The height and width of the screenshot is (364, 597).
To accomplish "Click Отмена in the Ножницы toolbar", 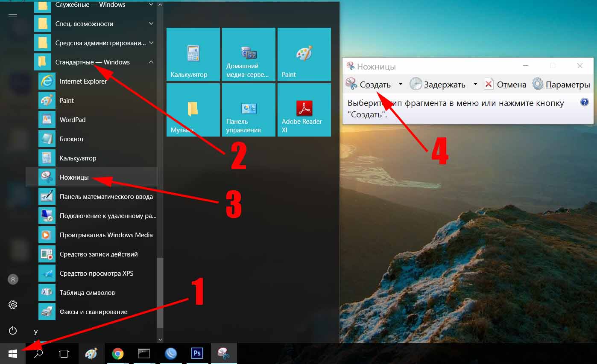I will click(505, 84).
